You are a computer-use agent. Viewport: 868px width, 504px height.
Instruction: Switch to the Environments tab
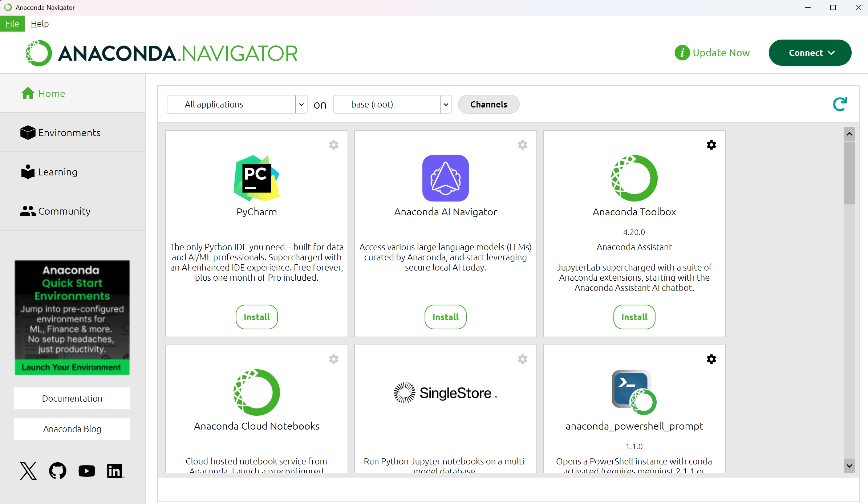[73, 133]
